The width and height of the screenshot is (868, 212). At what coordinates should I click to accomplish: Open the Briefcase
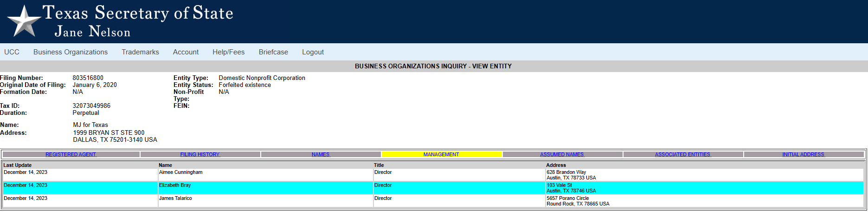click(x=273, y=52)
